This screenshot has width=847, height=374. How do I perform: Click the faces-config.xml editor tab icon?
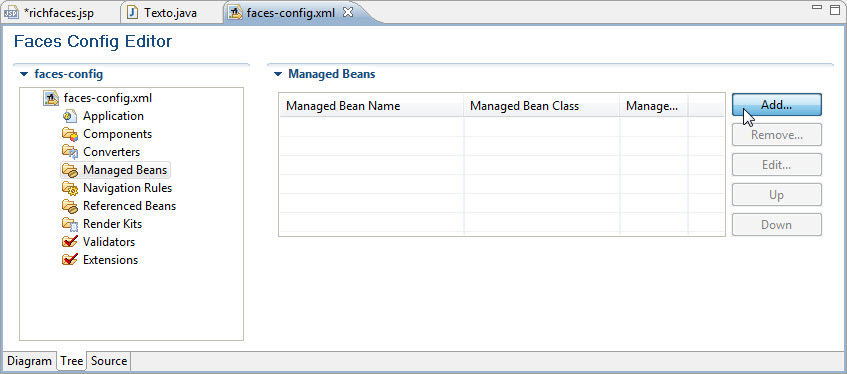(235, 13)
